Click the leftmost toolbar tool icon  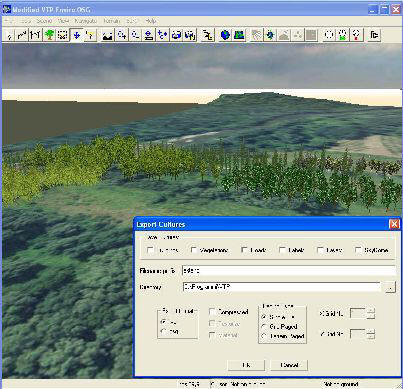9,35
